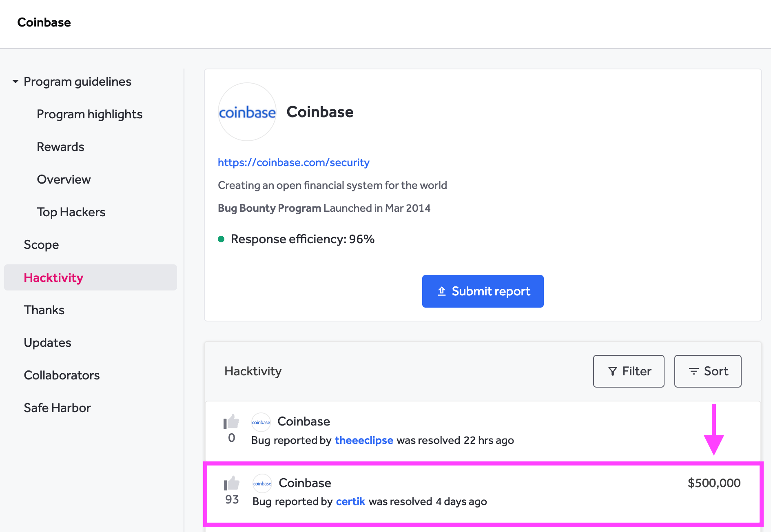Click small Coinbase logo in theeeclipse entry
This screenshot has height=532, width=771.
pyautogui.click(x=261, y=422)
